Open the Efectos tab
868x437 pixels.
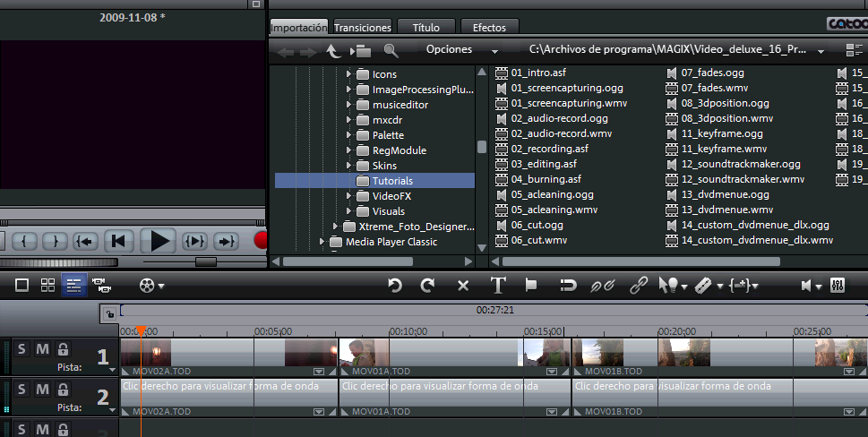click(488, 28)
